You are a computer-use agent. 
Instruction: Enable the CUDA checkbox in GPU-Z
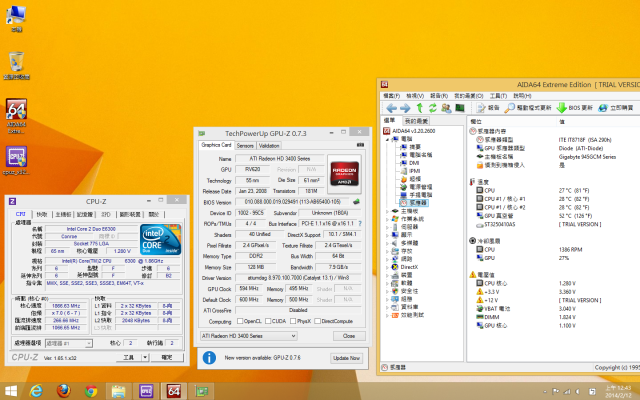(x=268, y=321)
